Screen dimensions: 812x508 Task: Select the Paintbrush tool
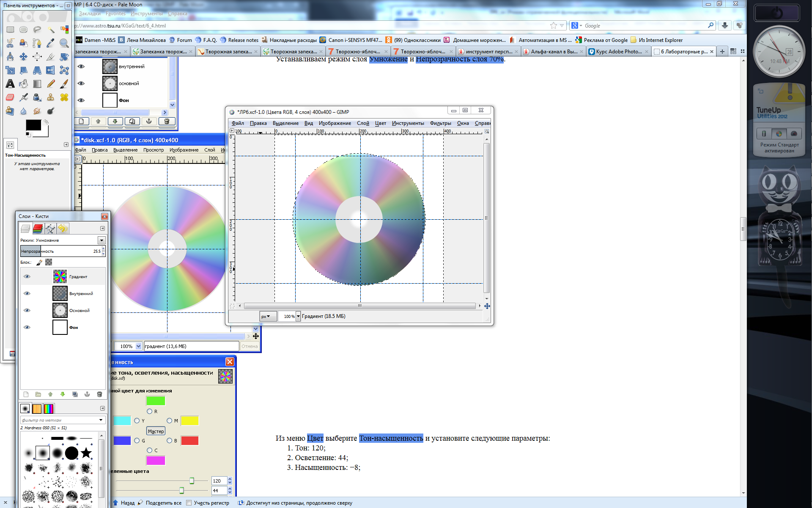pyautogui.click(x=64, y=84)
